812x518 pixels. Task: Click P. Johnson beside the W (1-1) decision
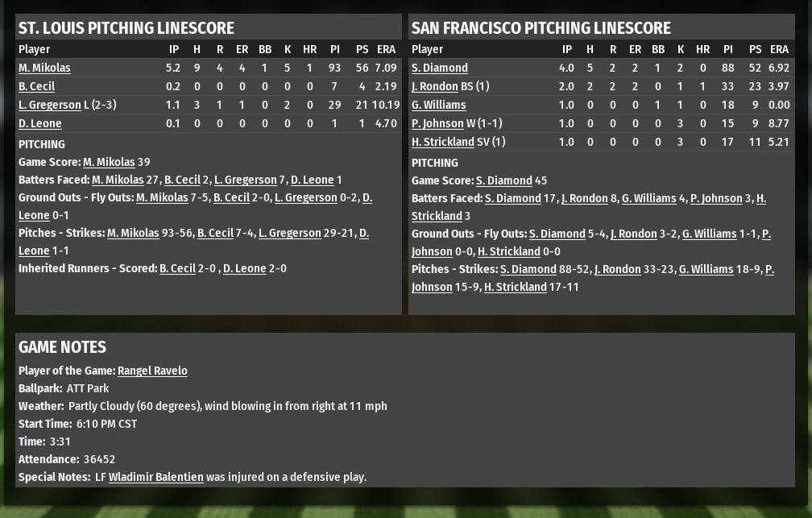tap(437, 123)
